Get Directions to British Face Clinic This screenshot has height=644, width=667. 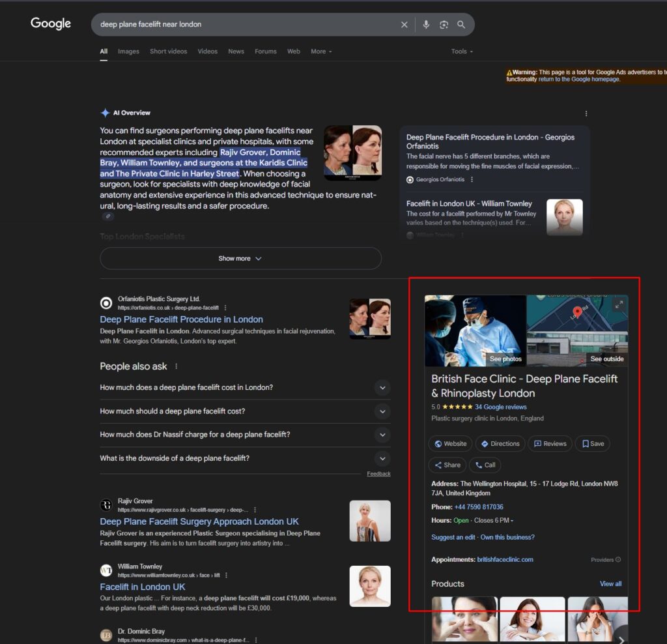point(500,443)
